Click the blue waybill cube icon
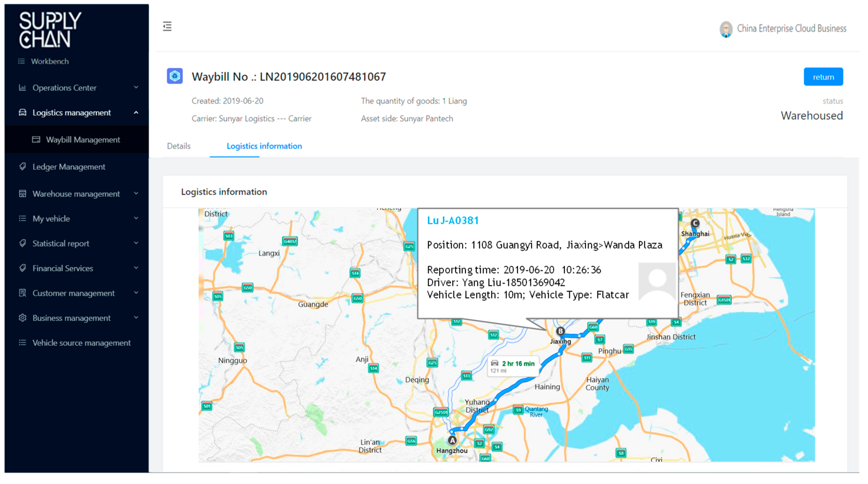This screenshot has width=868, height=484. coord(175,76)
